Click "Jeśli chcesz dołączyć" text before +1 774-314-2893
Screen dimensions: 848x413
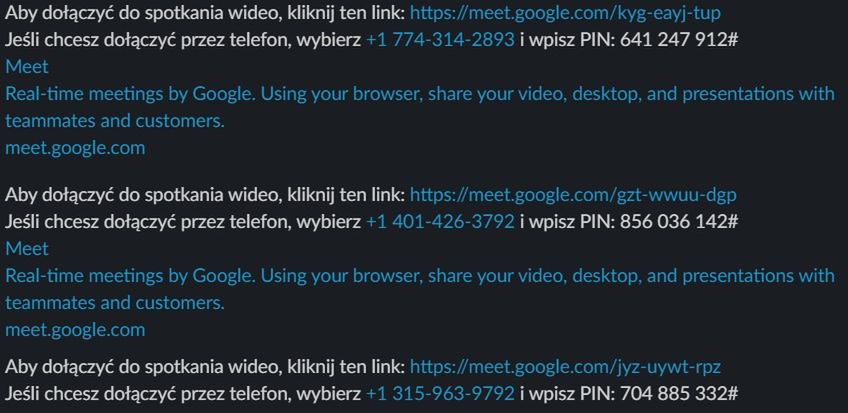point(91,39)
